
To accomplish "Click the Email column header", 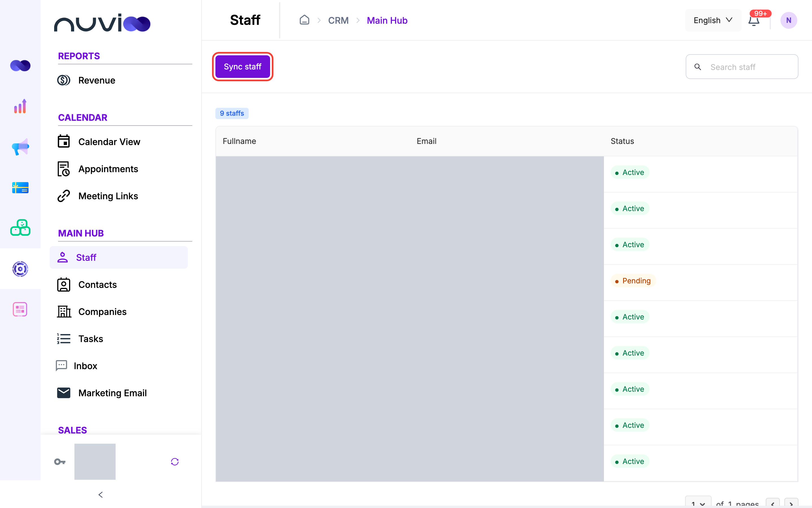I will [x=427, y=141].
